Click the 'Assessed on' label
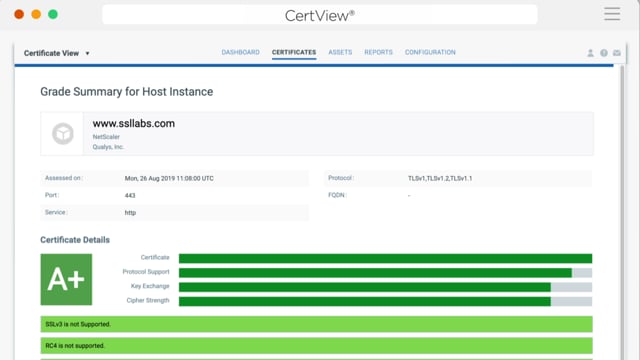The width and height of the screenshot is (640, 360). [64, 178]
